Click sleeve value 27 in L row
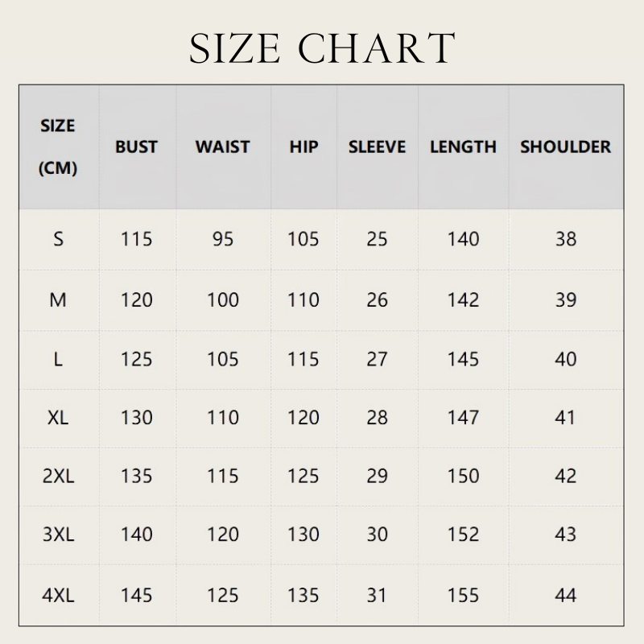This screenshot has width=644, height=644. click(377, 359)
